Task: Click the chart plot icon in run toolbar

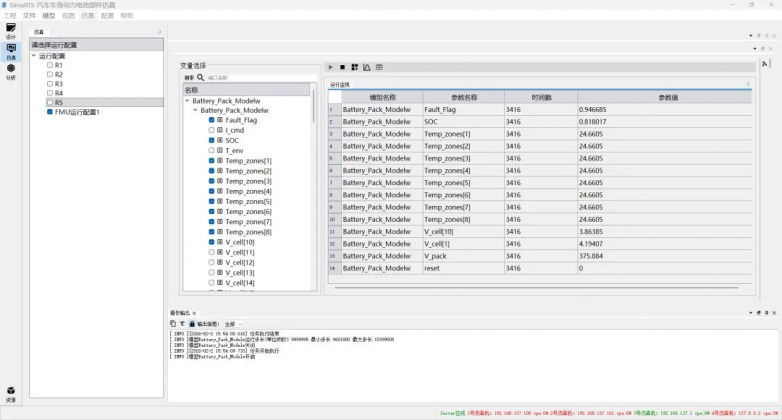Action: pyautogui.click(x=367, y=67)
